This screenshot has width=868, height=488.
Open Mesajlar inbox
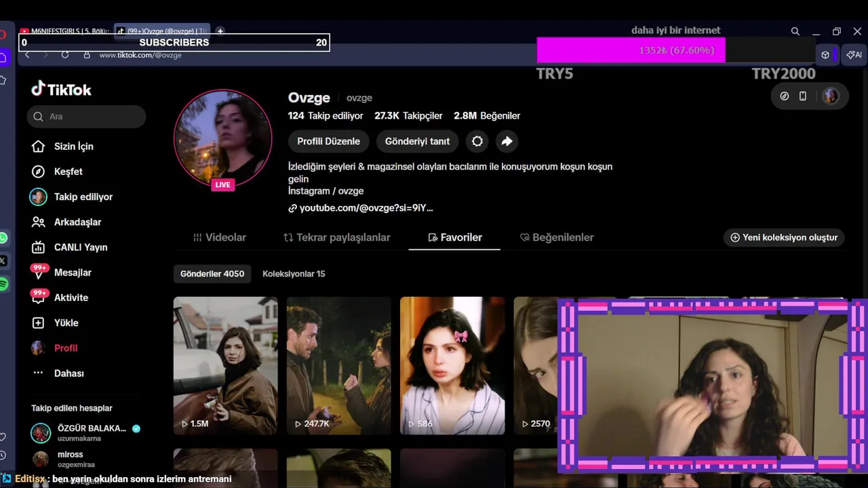click(73, 272)
